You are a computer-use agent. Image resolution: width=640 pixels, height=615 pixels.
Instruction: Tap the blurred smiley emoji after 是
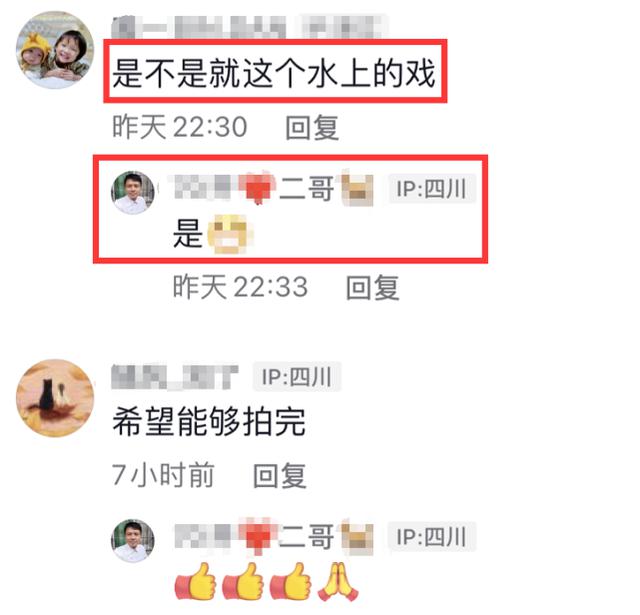(x=230, y=234)
